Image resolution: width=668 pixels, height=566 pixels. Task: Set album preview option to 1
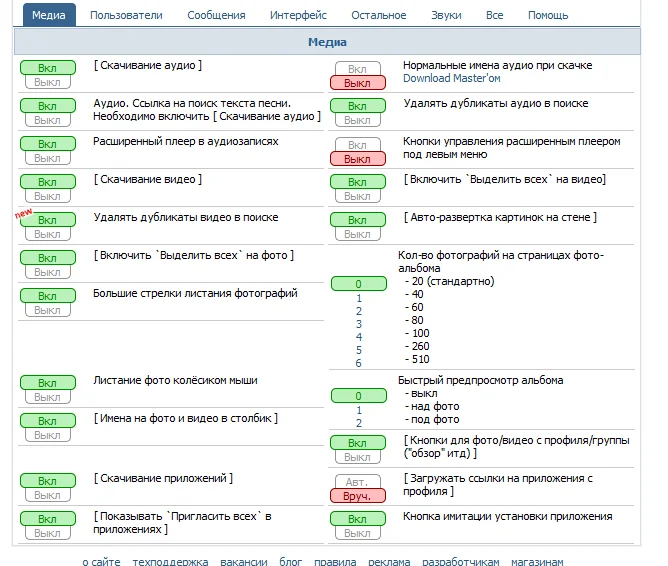point(358,410)
